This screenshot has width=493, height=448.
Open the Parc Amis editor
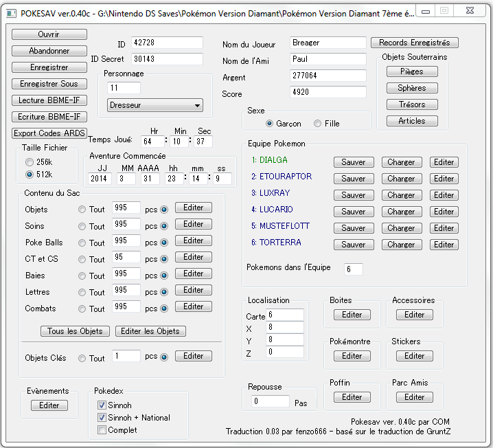click(415, 397)
